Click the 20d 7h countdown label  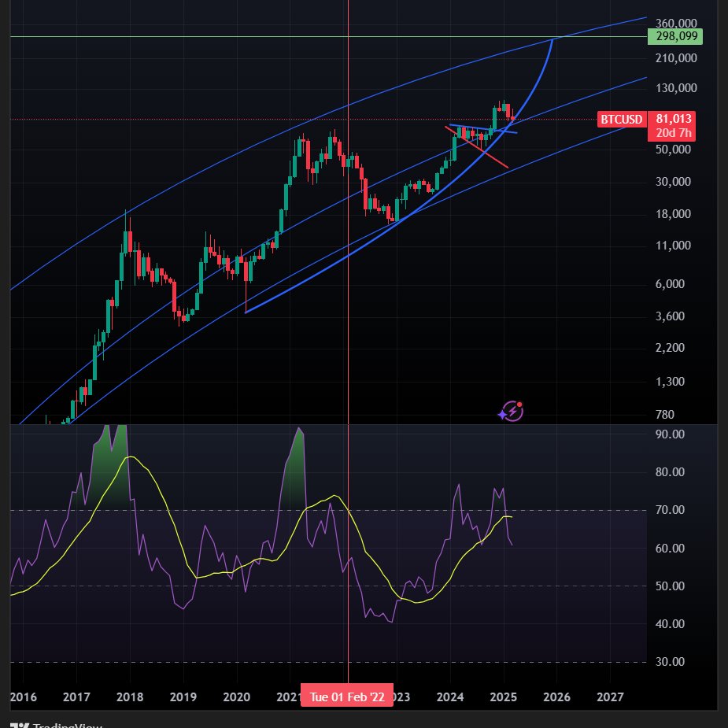674,133
